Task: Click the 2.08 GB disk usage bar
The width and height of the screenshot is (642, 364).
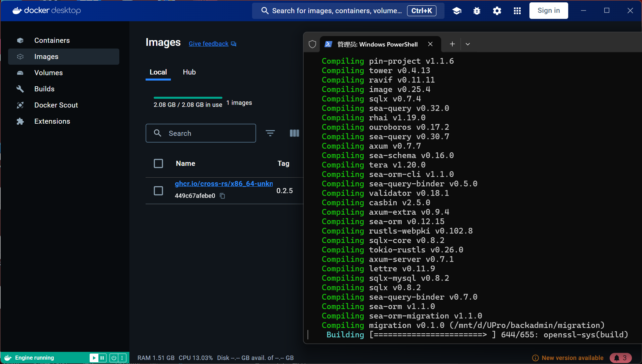Action: (188, 98)
